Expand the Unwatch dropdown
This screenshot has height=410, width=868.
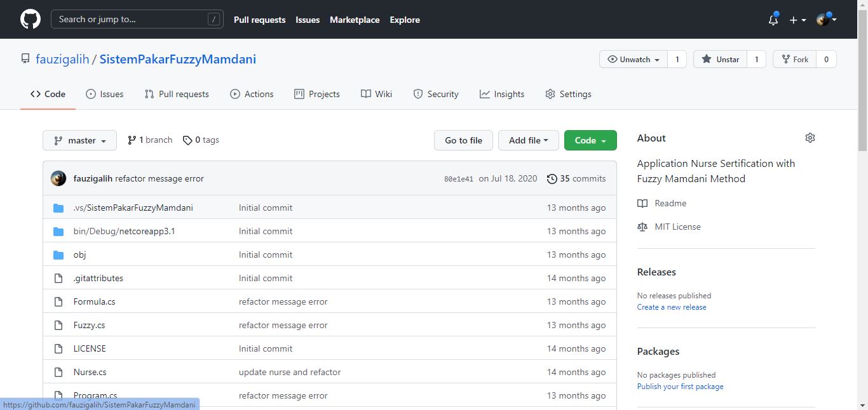pos(634,59)
